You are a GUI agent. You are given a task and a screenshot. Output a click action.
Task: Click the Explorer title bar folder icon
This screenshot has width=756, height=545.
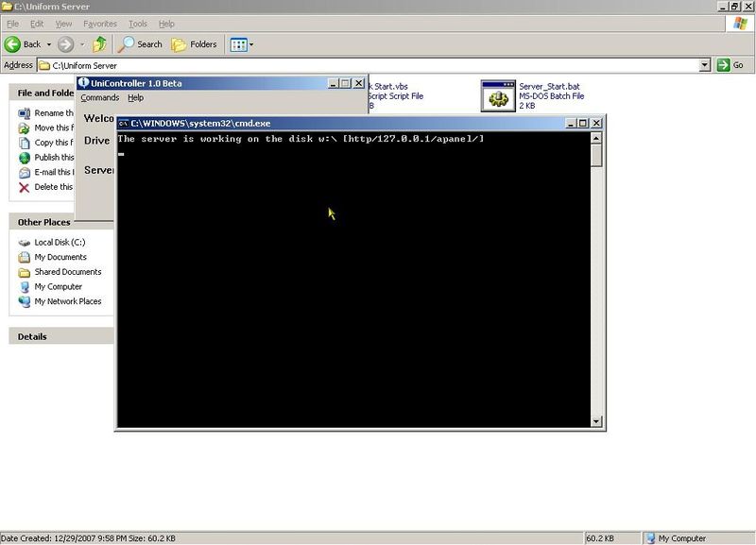(x=7, y=7)
